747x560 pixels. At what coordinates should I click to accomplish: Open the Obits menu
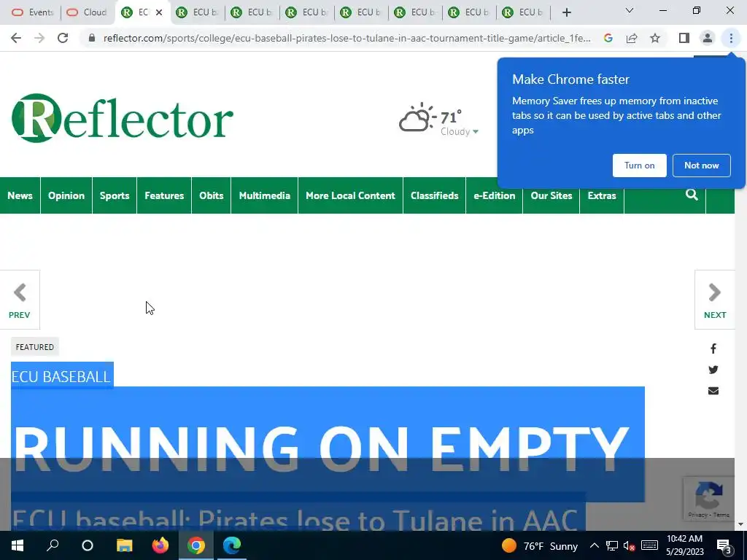(x=211, y=195)
